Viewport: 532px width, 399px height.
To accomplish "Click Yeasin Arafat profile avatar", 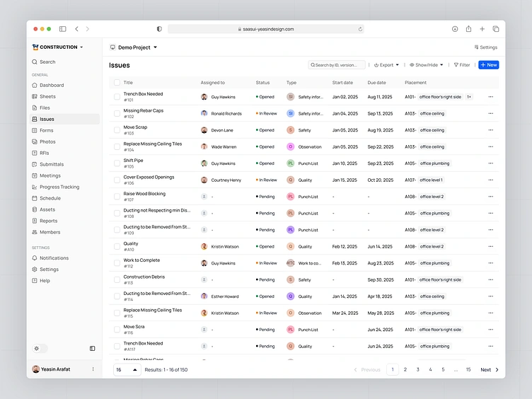I will point(35,369).
